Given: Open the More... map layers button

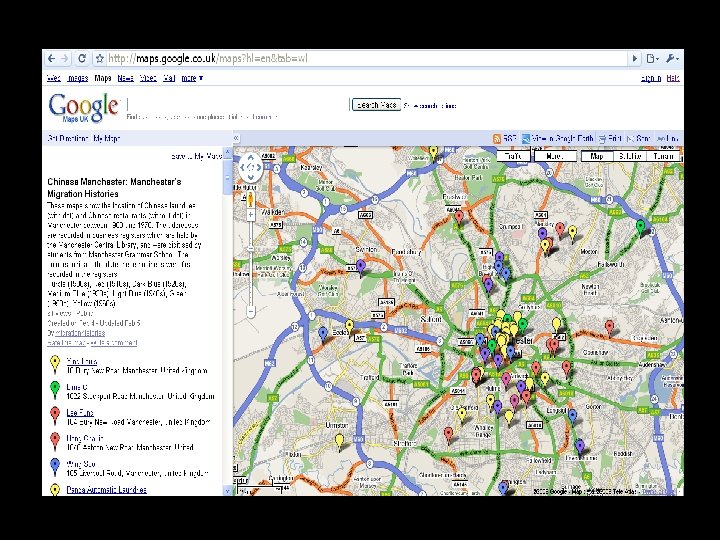Looking at the screenshot, I should pos(555,156).
